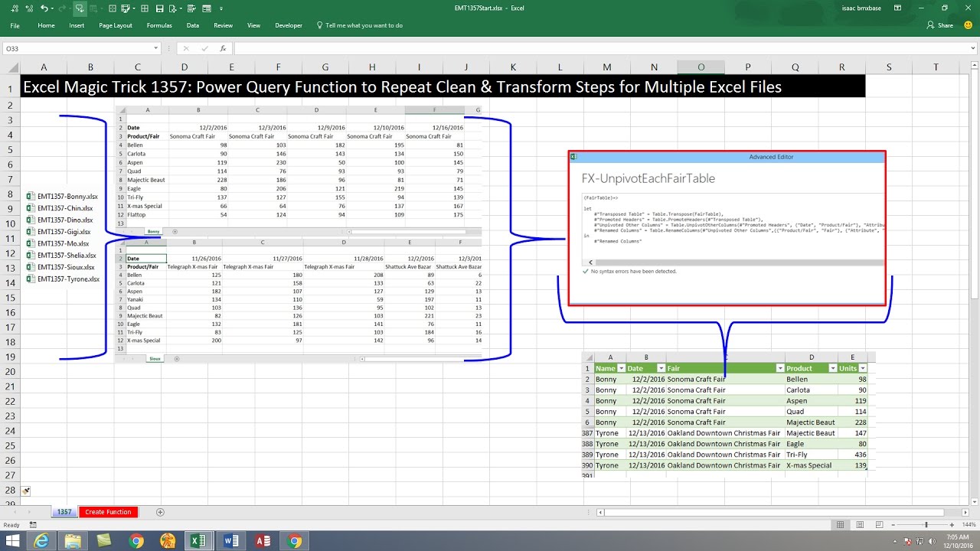Click the grid icon just left of Save
This screenshot has height=551, width=980.
pos(144,8)
